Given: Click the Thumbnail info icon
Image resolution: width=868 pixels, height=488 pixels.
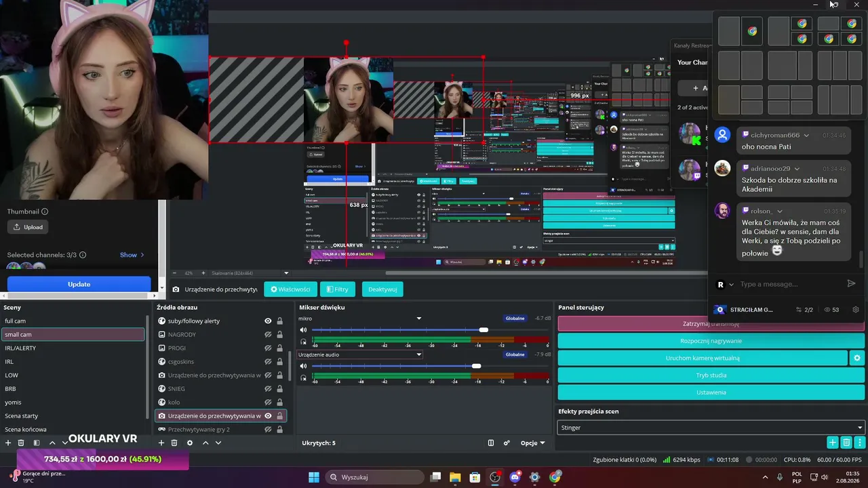Looking at the screenshot, I should (45, 211).
